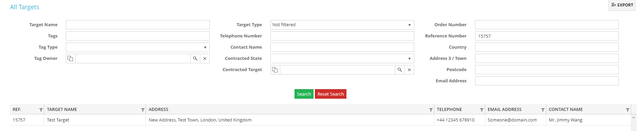Filter the TARGET NAME column
Screen dimensions: 644x131
[x=143, y=110]
